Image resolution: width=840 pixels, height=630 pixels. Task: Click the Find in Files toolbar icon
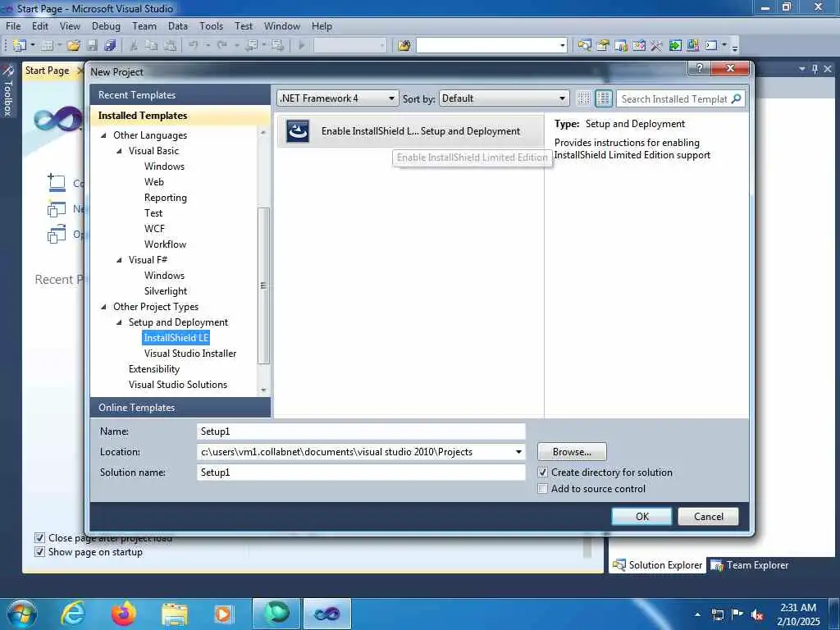click(404, 46)
